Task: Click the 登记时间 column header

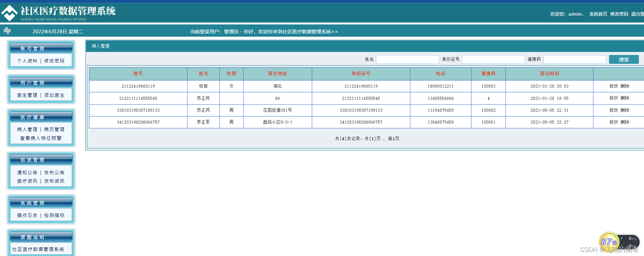Action: pyautogui.click(x=550, y=74)
